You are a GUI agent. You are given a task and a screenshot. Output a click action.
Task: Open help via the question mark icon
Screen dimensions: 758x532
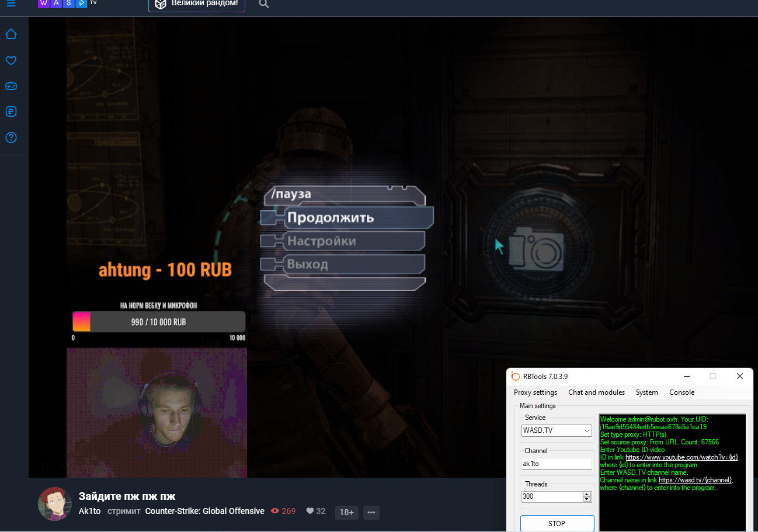click(11, 138)
